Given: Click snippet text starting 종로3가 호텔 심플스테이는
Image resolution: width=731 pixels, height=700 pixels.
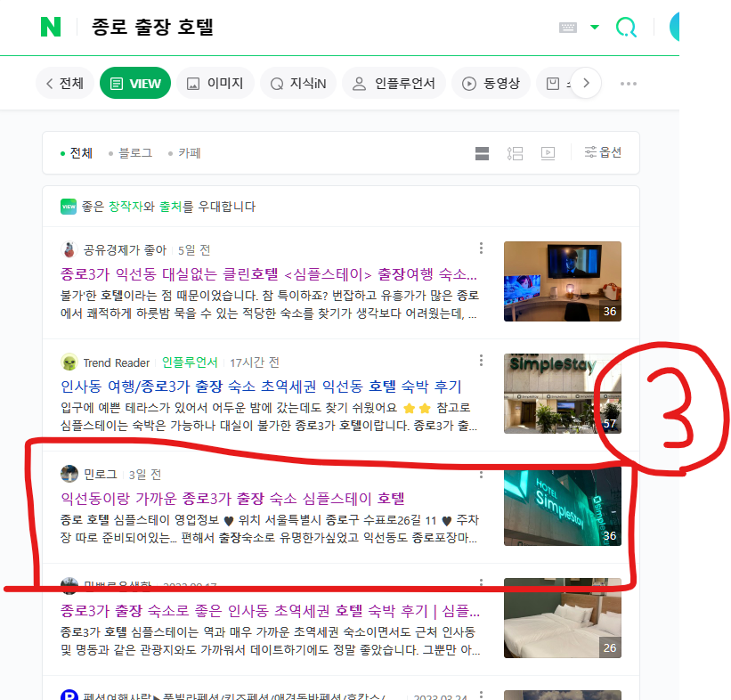Looking at the screenshot, I should point(270,640).
